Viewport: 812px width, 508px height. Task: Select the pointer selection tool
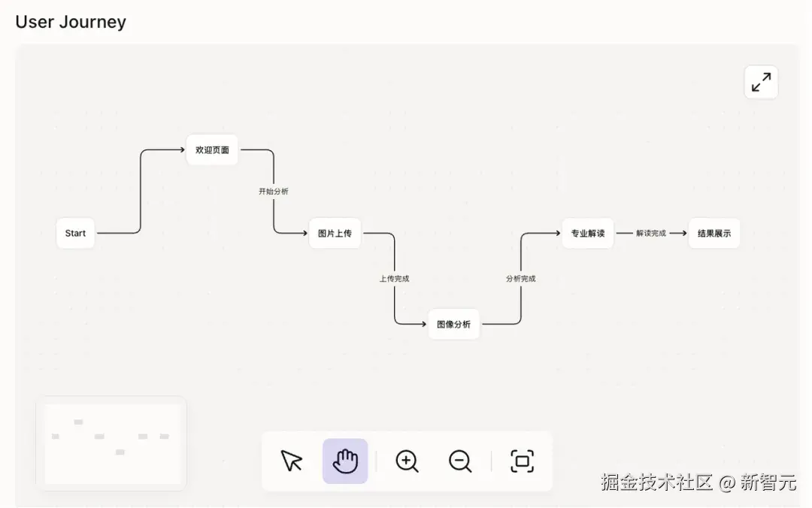click(292, 461)
